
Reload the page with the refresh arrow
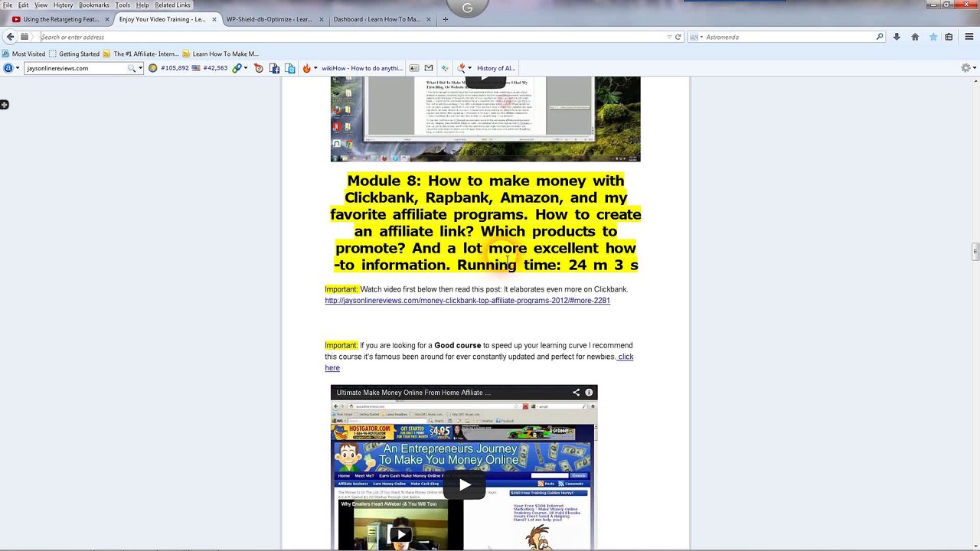coord(678,37)
